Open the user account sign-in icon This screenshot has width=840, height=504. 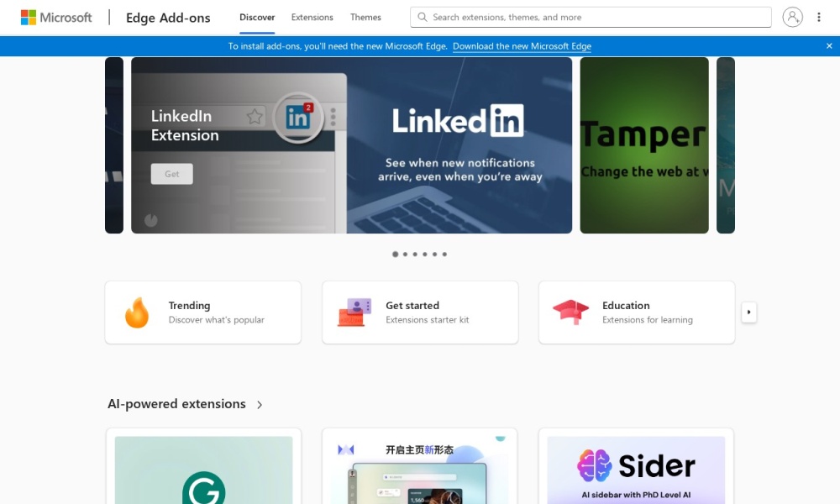click(792, 17)
